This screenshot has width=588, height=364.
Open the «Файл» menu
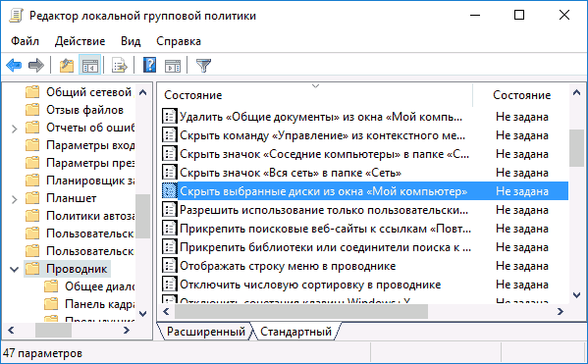pyautogui.click(x=25, y=41)
